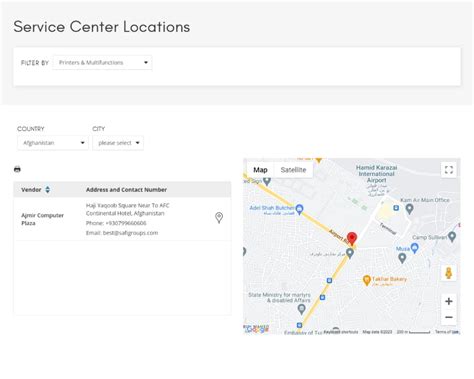Open Camp Sullivan map pin

[452, 237]
